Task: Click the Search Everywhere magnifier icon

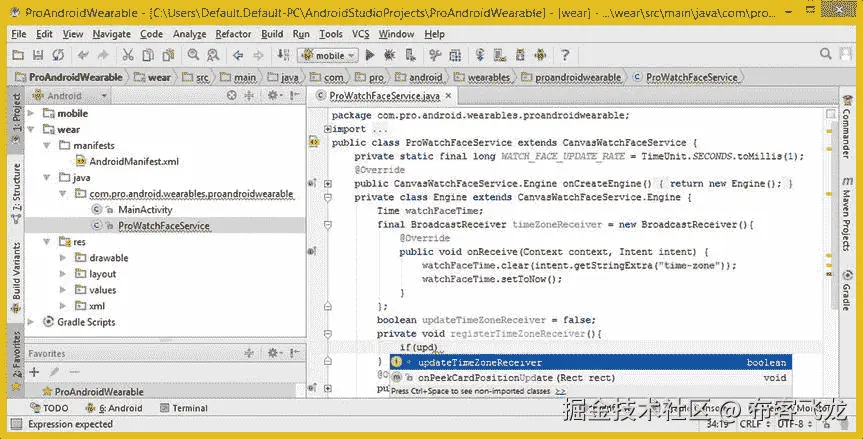Action: [826, 54]
